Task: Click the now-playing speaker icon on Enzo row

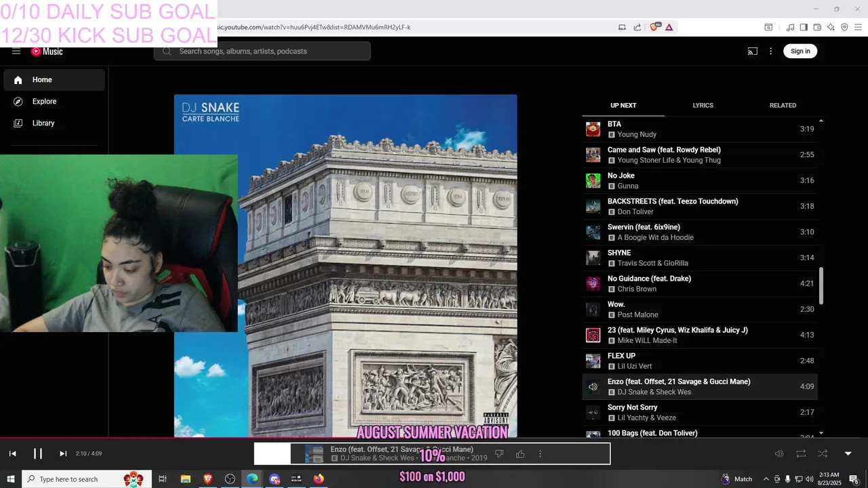Action: click(x=593, y=387)
